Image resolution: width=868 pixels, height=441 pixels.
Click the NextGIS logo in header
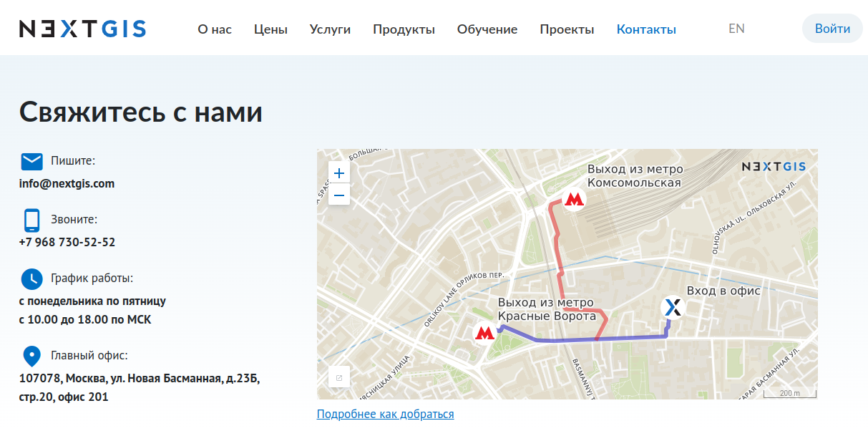click(x=82, y=29)
